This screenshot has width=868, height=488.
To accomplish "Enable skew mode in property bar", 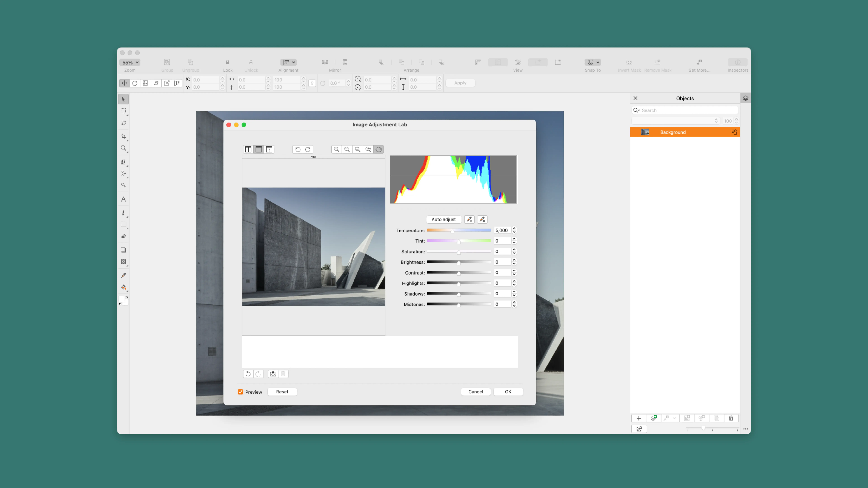I will tap(156, 83).
